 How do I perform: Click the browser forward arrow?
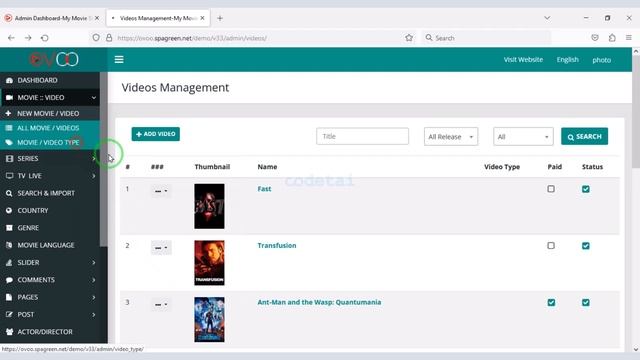click(x=28, y=38)
